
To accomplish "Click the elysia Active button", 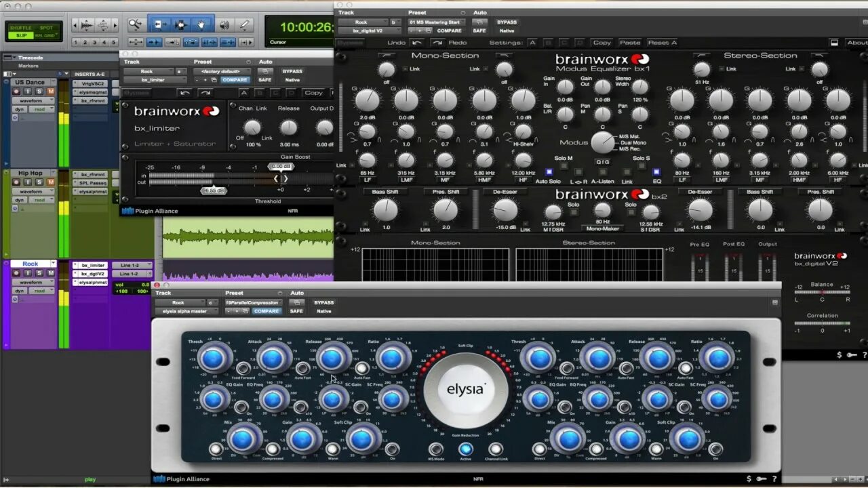I will click(x=465, y=449).
